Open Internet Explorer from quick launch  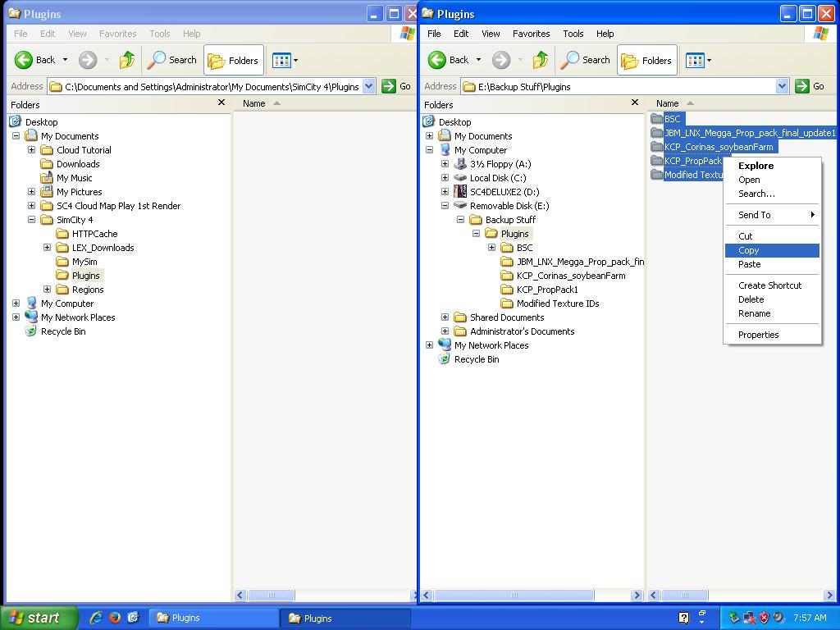click(97, 618)
